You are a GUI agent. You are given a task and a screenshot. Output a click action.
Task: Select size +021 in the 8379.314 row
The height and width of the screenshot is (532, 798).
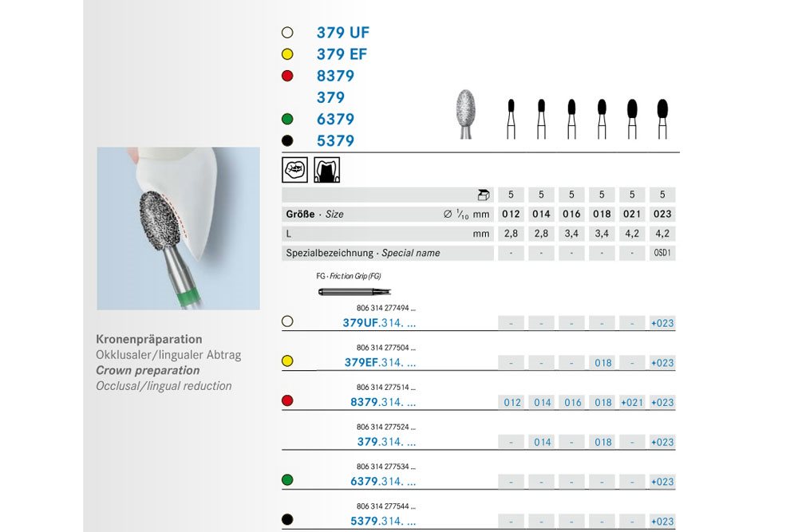pyautogui.click(x=632, y=403)
